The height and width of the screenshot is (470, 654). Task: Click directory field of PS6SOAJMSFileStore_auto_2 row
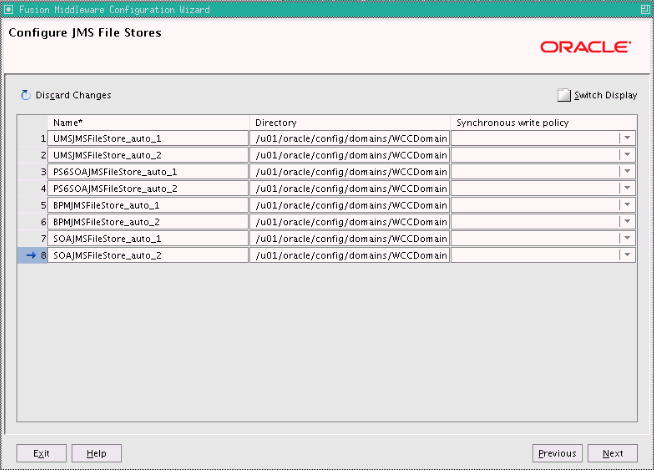pos(350,188)
